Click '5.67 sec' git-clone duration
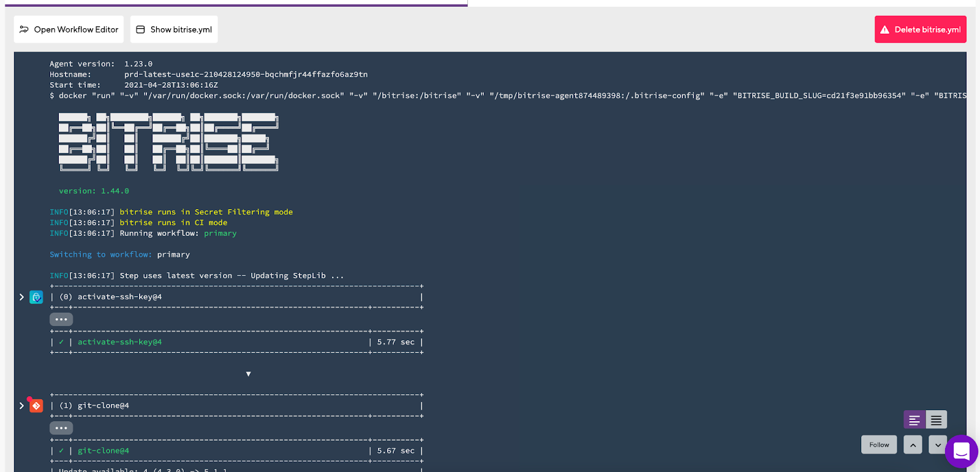980x472 pixels. point(396,451)
